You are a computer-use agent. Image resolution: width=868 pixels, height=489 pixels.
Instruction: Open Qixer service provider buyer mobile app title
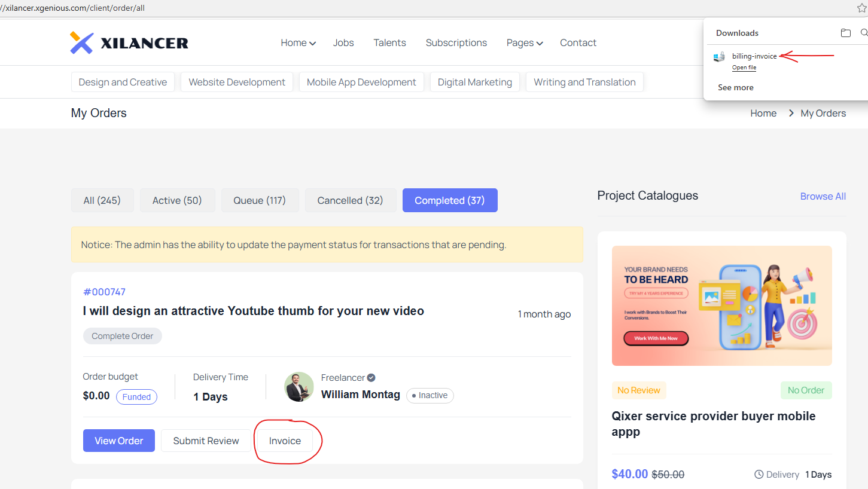(714, 424)
